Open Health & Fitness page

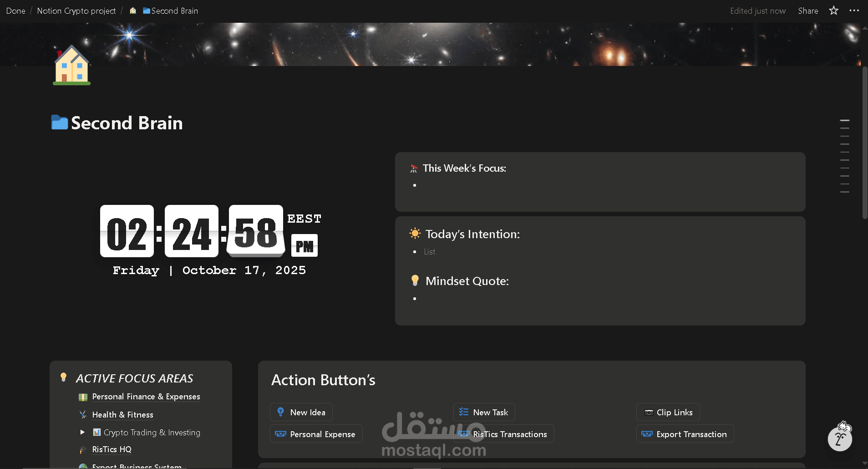[123, 415]
